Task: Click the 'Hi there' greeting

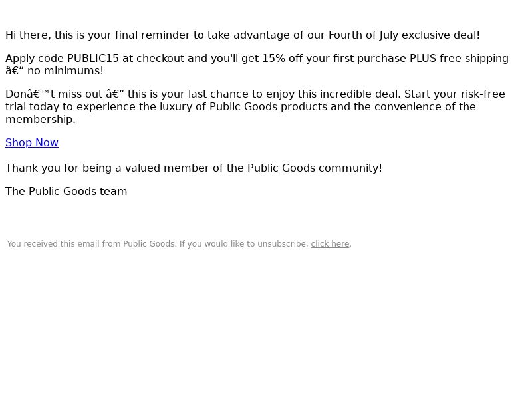Action: pos(28,35)
